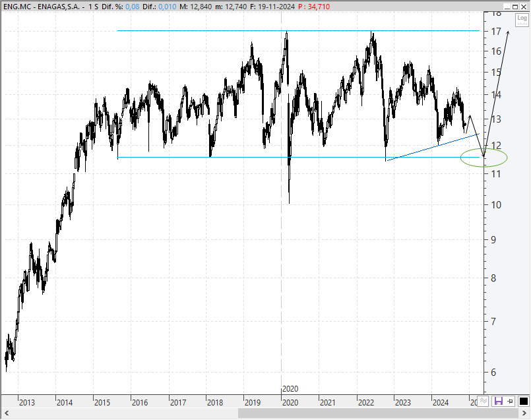This screenshot has height=420, width=531.
Task: Open the black color swatch
Action: [x=523, y=402]
